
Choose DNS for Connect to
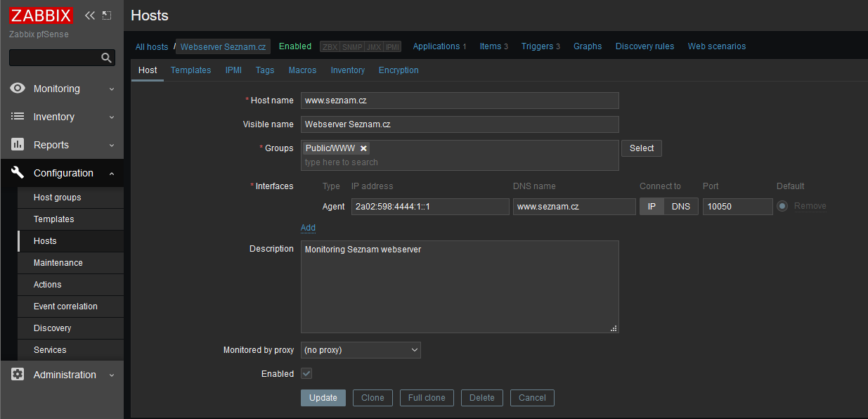pyautogui.click(x=681, y=207)
